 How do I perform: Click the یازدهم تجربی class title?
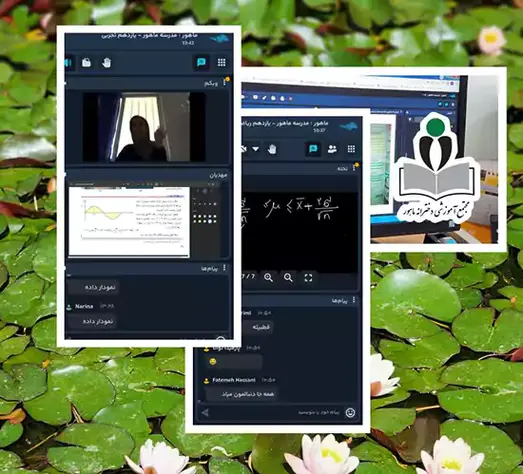click(149, 36)
